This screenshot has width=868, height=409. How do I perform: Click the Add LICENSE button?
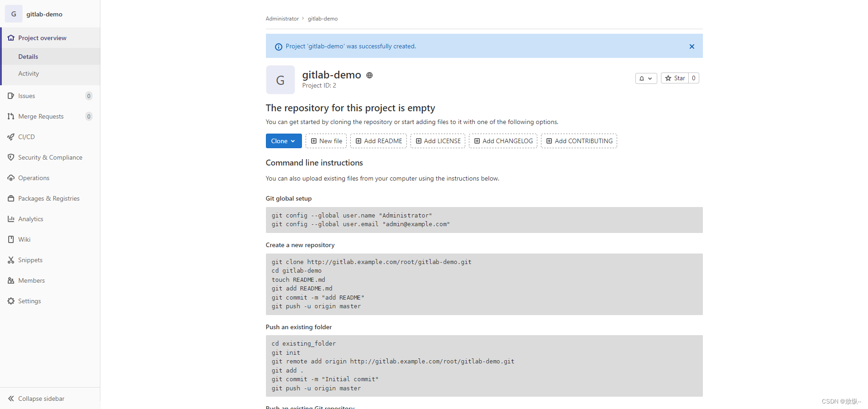pos(438,141)
